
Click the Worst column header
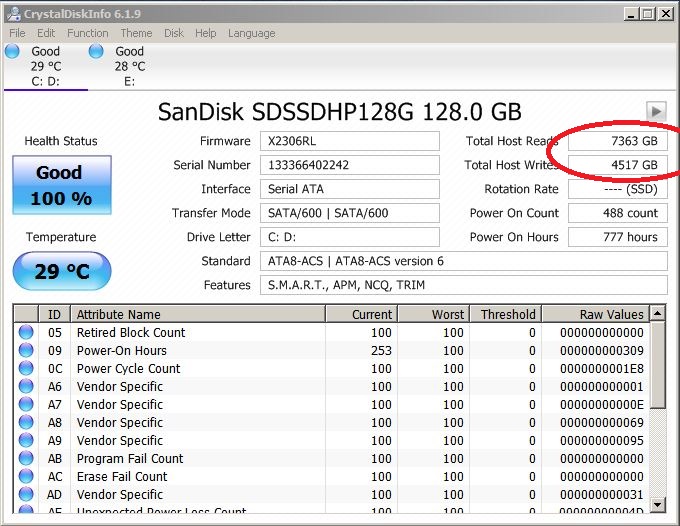[x=434, y=314]
